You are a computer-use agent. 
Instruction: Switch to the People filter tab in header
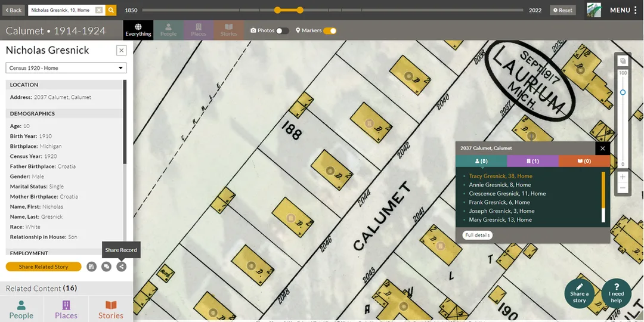(x=168, y=30)
